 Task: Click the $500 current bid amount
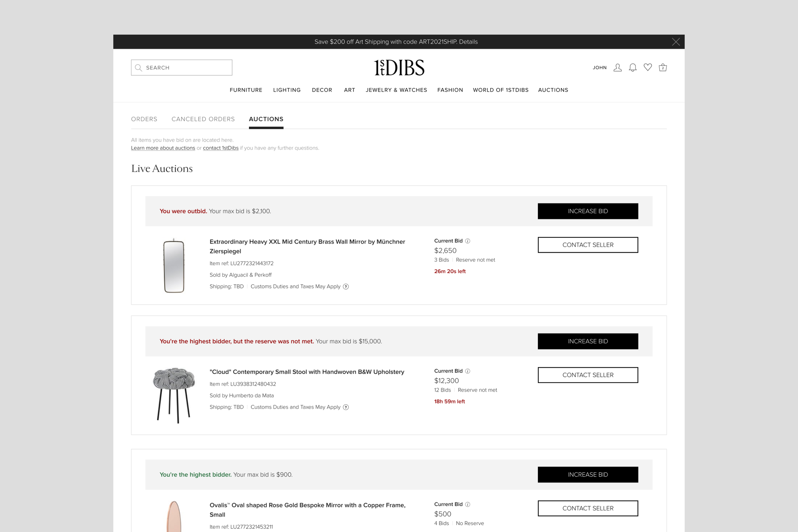(442, 514)
